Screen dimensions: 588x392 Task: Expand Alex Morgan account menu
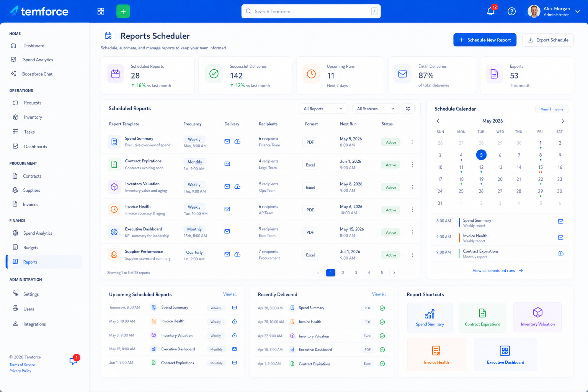coord(577,11)
